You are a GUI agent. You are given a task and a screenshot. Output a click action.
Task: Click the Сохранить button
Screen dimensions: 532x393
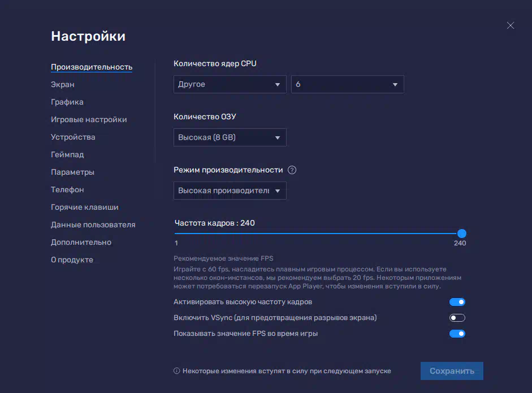click(x=452, y=371)
